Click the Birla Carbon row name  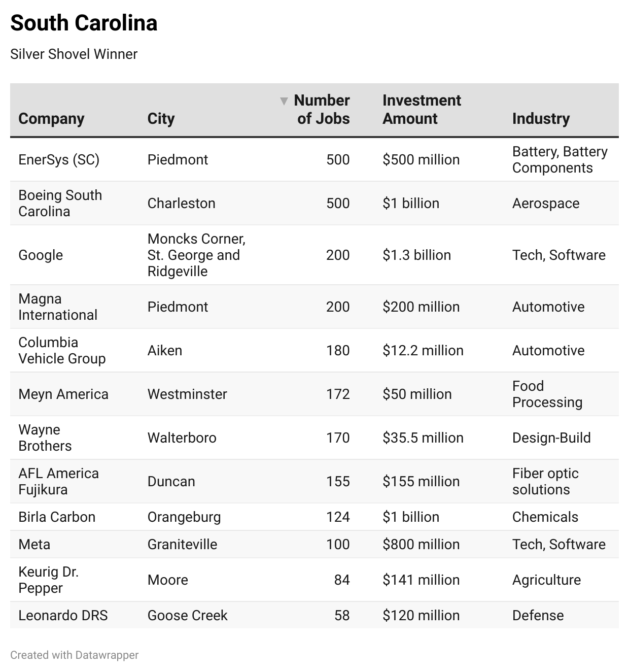[57, 517]
